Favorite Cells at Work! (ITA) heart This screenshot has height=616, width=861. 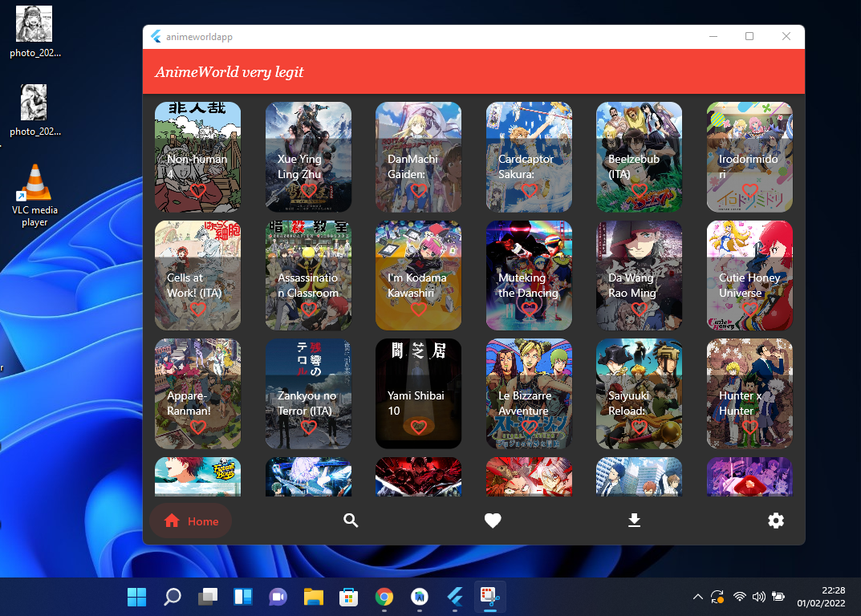pos(197,310)
